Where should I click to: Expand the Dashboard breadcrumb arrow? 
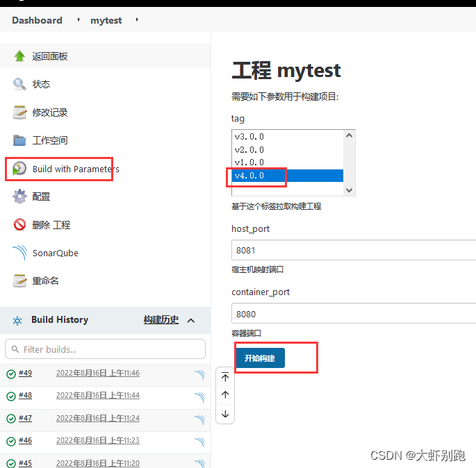pos(77,20)
